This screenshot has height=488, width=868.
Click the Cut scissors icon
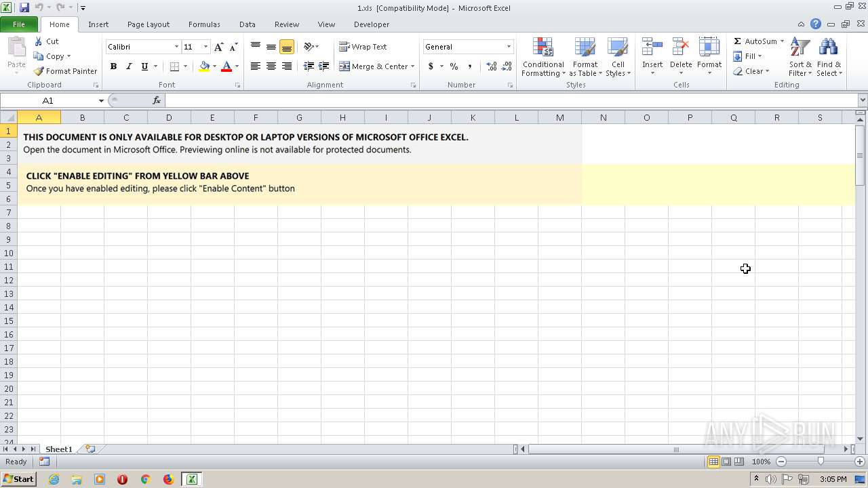(x=39, y=41)
